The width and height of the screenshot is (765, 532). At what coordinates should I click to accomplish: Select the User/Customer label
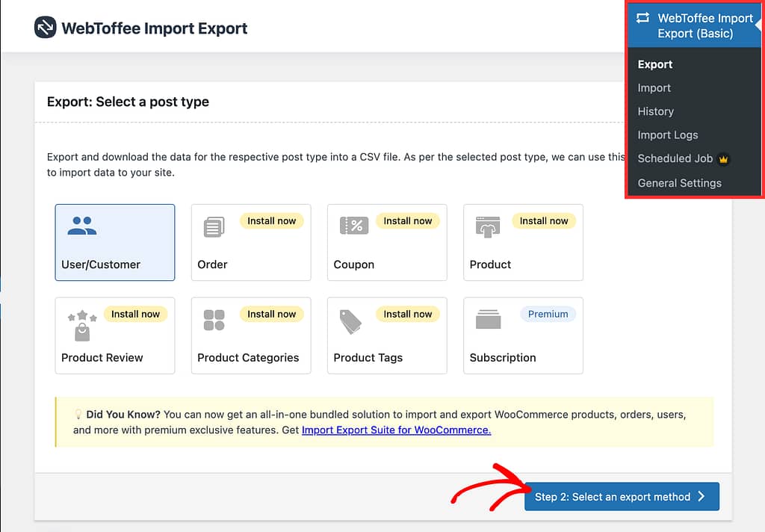click(x=101, y=265)
